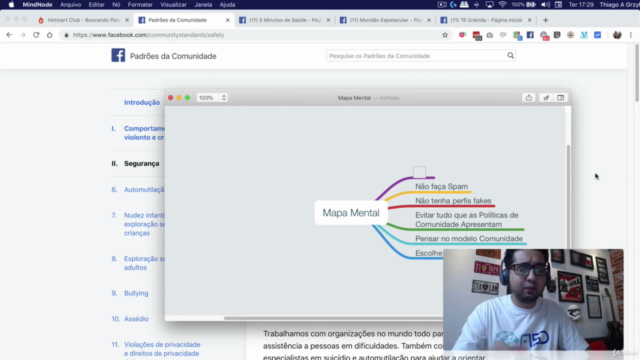640x360 pixels.
Task: Open the Assédio link
Action: [x=136, y=319]
